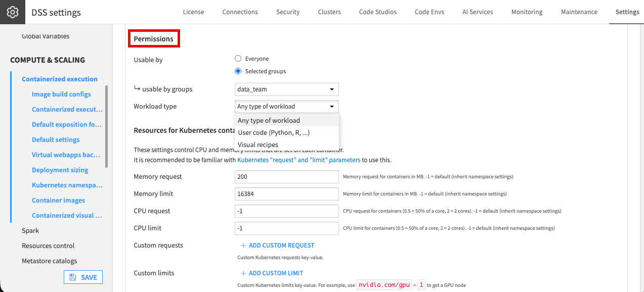The width and height of the screenshot is (644, 292).
Task: Open Resources control in sidebar
Action: 48,246
